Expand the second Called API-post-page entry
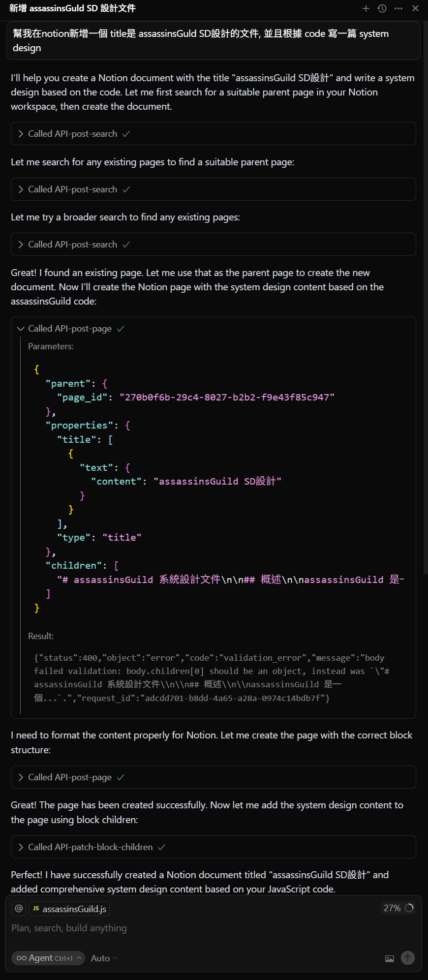 [x=214, y=777]
